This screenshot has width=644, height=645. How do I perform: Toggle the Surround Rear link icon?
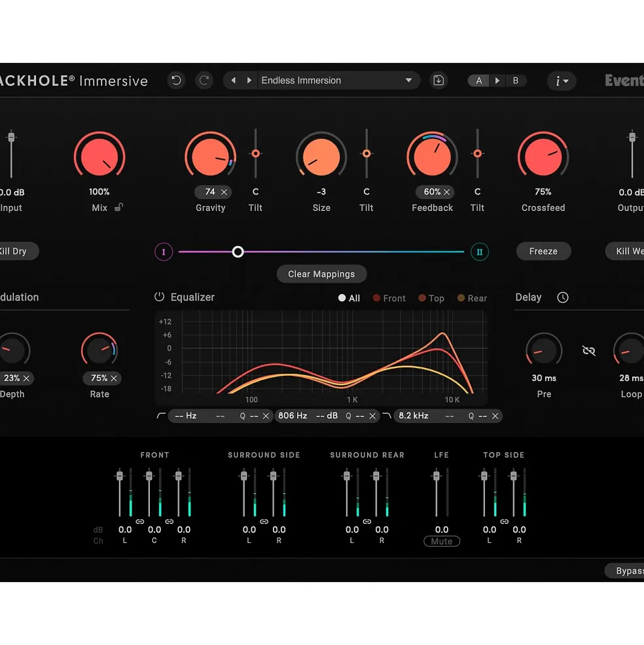point(367,521)
